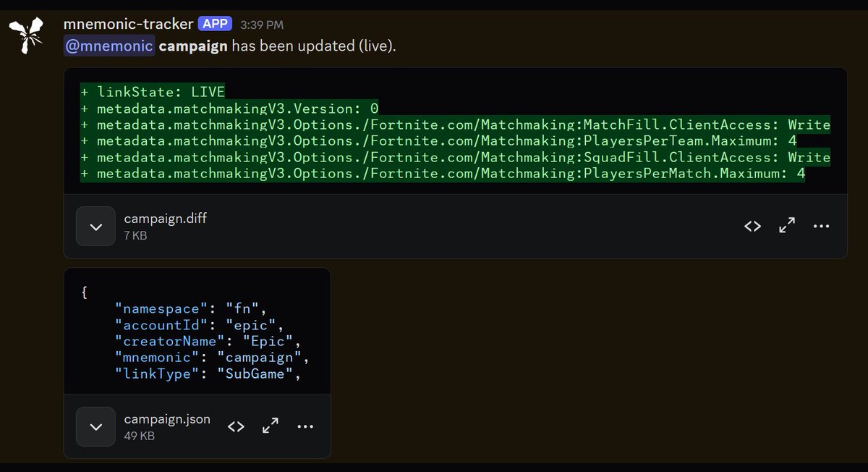The width and height of the screenshot is (868, 472).
Task: Click the 49 KB file size label
Action: click(139, 436)
